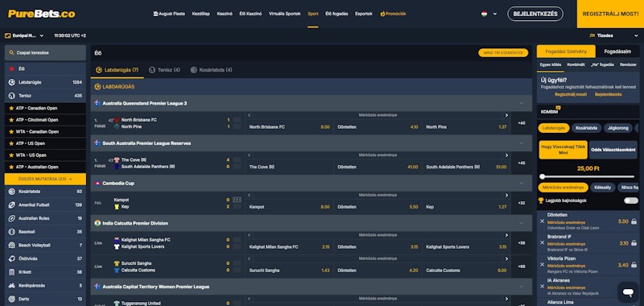Click the India flag of Calcutta Premier Division

tap(97, 223)
